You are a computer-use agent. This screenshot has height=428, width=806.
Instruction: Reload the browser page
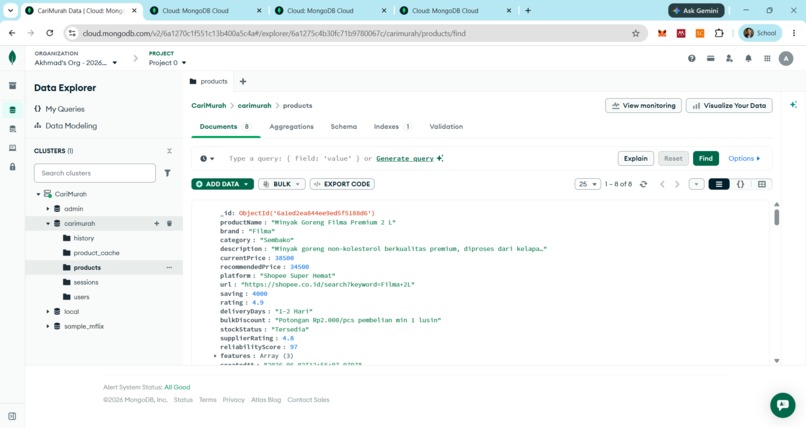click(x=50, y=33)
